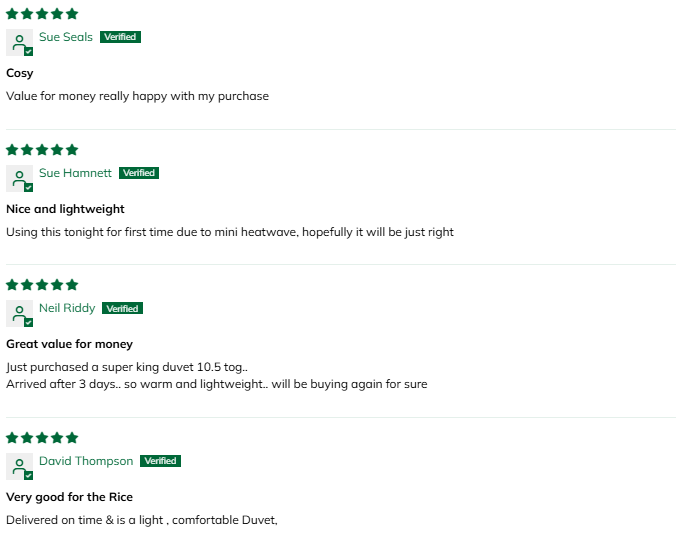This screenshot has width=676, height=540.
Task: Click the Verified badge beside Neil Riddy
Action: point(122,308)
